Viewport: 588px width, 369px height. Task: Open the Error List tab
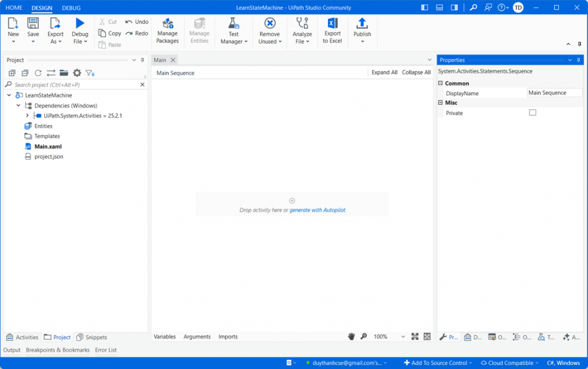106,350
